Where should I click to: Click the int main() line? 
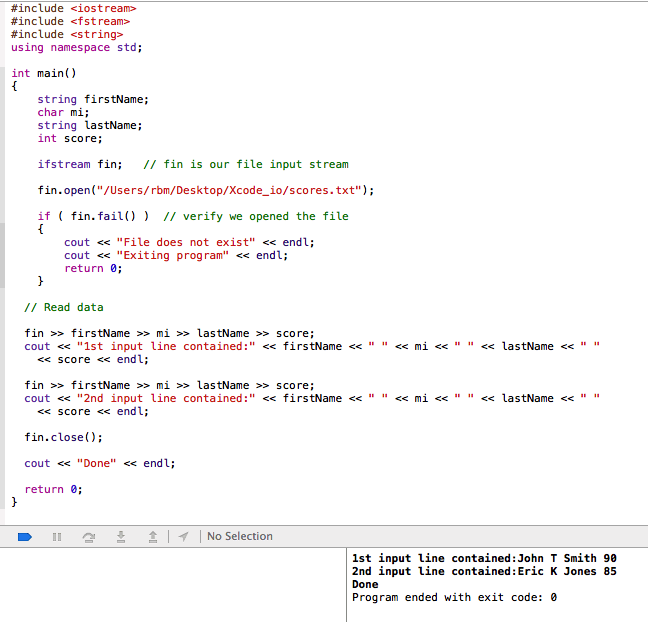coord(44,73)
